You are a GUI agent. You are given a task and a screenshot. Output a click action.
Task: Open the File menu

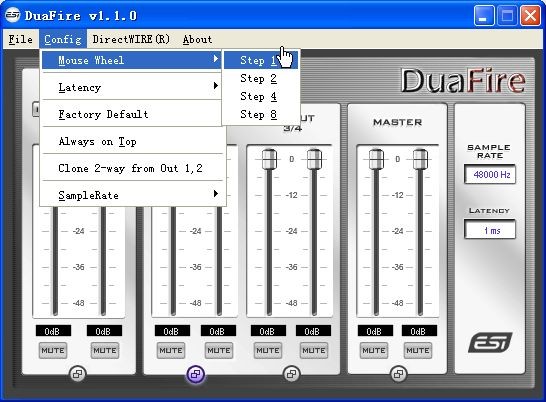[x=21, y=39]
